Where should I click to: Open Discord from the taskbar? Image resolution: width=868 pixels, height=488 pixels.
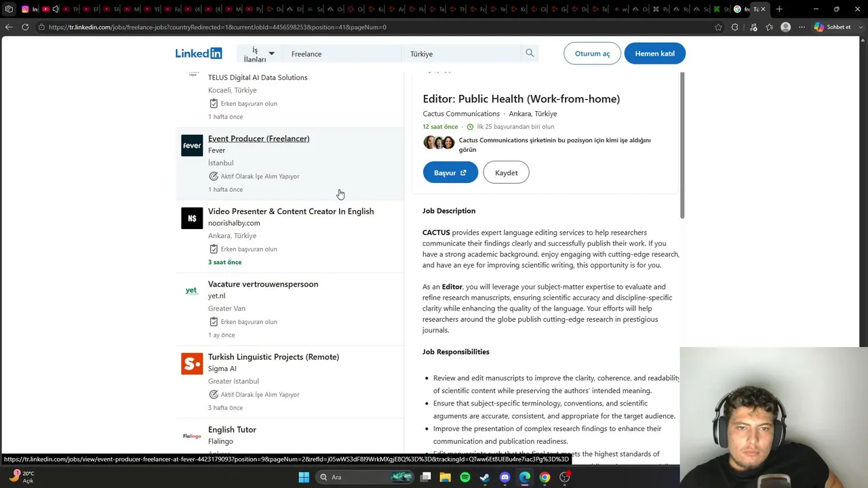(505, 477)
